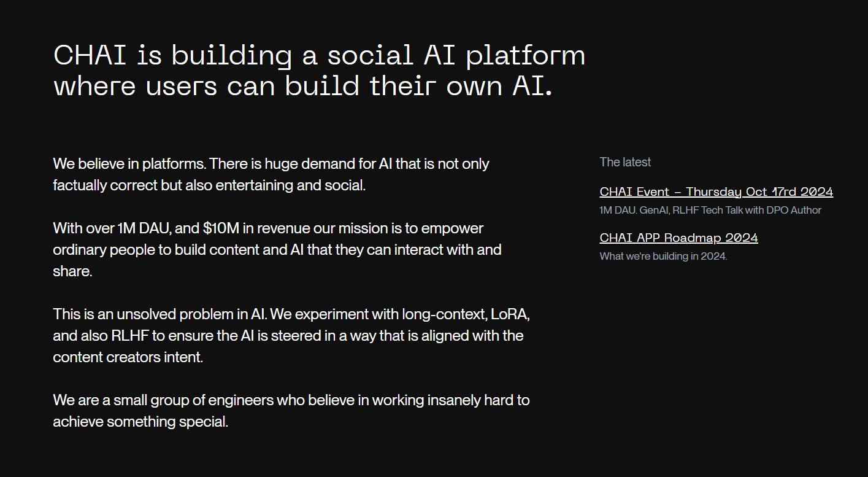
Task: Click the word "long-context" in the third paragraph
Action: tap(444, 314)
